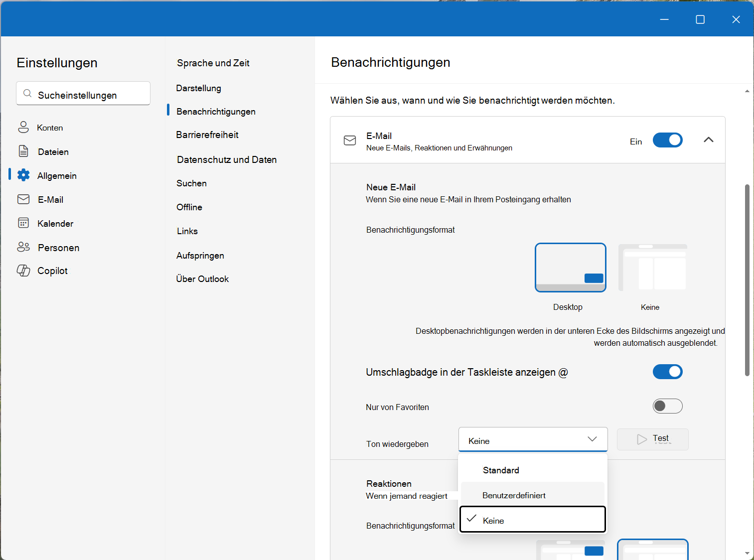Viewport: 754px width, 560px height.
Task: Click the play icon on Test button
Action: click(x=642, y=439)
